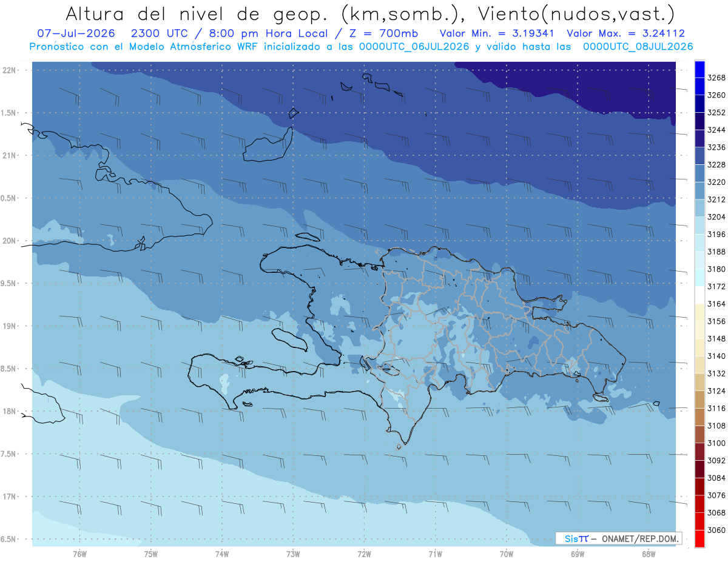
Task: Select the initialization time '0000UTC_06JUL2026'
Action: pyautogui.click(x=414, y=47)
